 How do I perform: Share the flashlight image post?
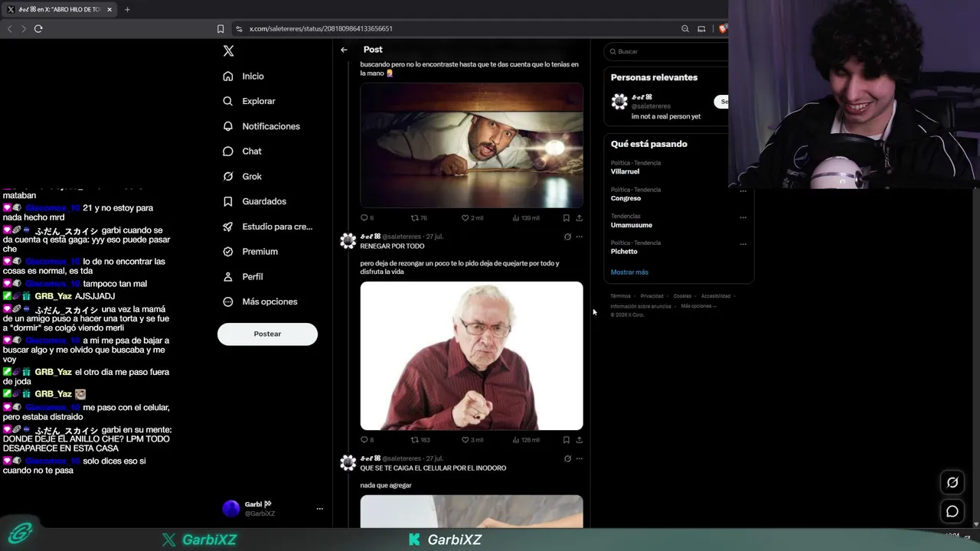579,218
